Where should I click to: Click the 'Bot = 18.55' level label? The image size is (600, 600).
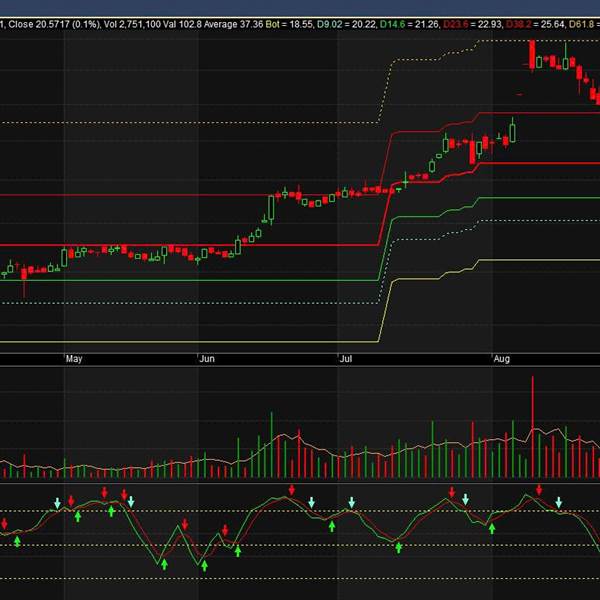[x=289, y=24]
